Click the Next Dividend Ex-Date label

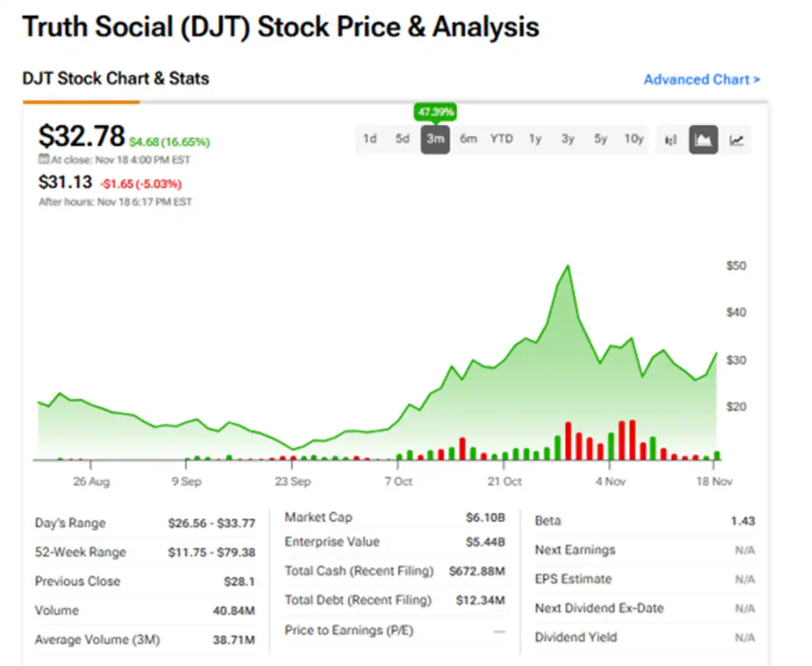(599, 608)
